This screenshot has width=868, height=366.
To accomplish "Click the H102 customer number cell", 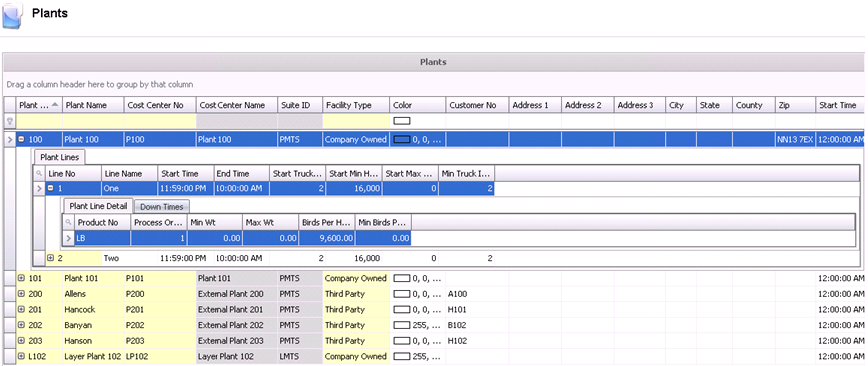I will coord(477,340).
